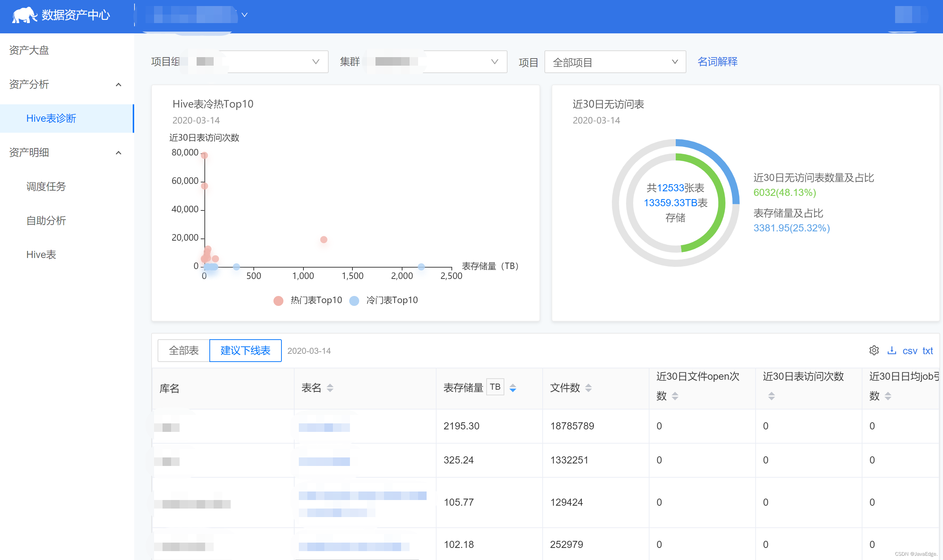This screenshot has width=943, height=560.
Task: Open the 全部项目 project dropdown
Action: (615, 62)
